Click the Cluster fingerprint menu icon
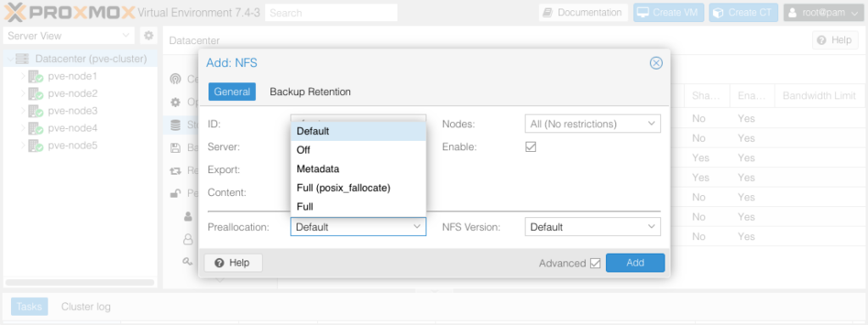This screenshot has height=325, width=868. point(175,79)
